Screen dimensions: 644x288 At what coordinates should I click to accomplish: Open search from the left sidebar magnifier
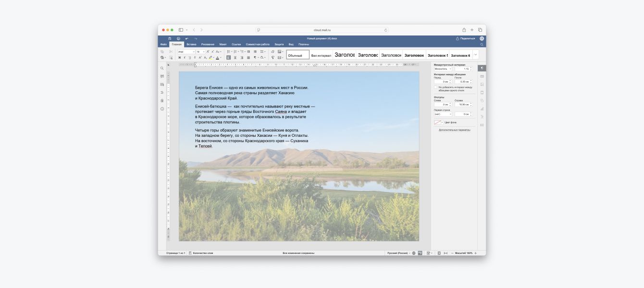tap(162, 68)
